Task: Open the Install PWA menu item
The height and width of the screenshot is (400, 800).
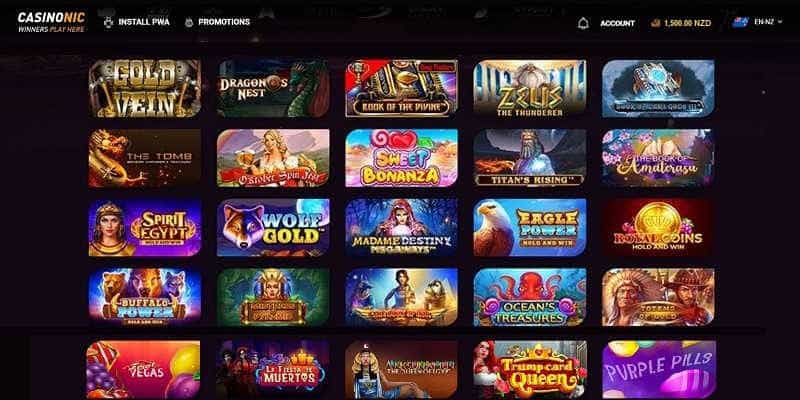Action: [x=144, y=22]
